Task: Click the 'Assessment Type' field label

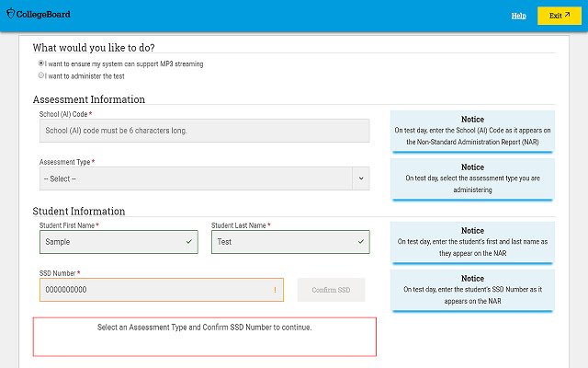Action: 65,162
